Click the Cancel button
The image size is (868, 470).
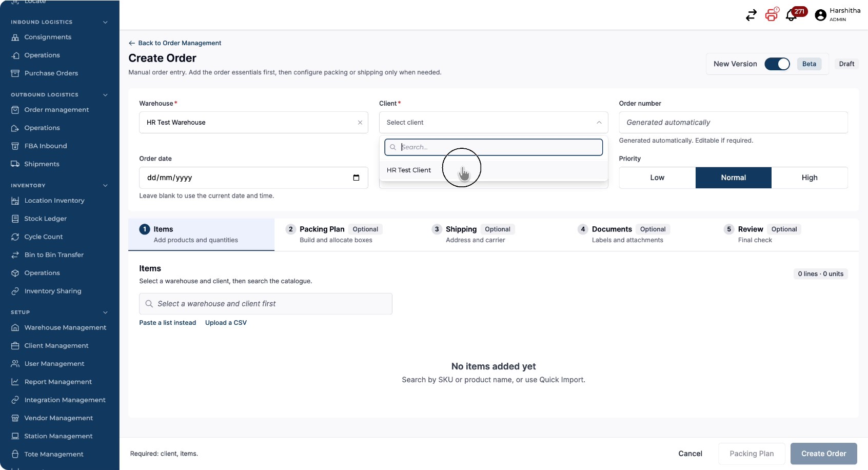tap(690, 454)
